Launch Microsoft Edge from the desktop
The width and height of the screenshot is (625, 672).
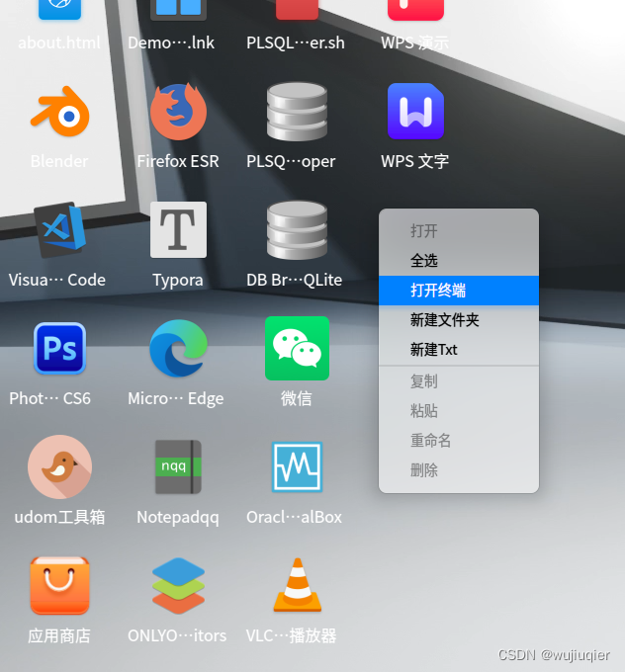pos(178,349)
